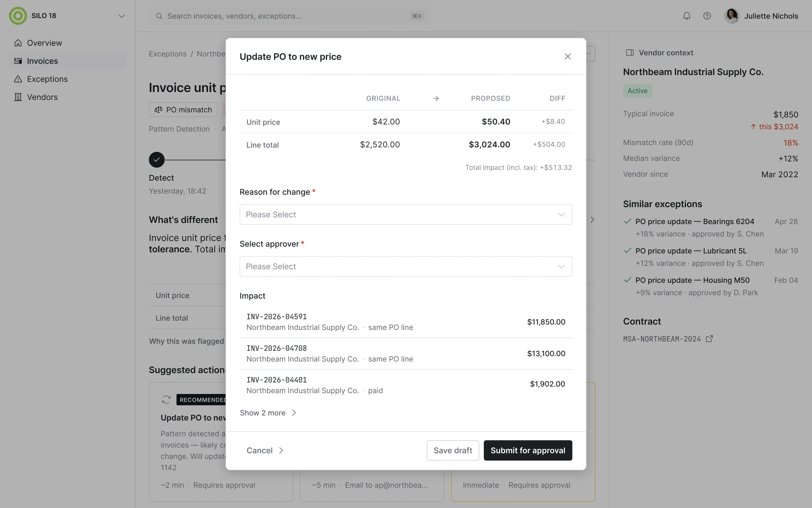Screen dimensions: 812x508
Task: Click Why this was flagged text
Action: point(187,341)
